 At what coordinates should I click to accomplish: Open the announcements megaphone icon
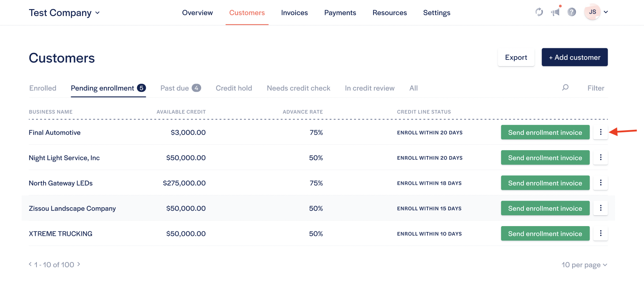[x=555, y=12]
